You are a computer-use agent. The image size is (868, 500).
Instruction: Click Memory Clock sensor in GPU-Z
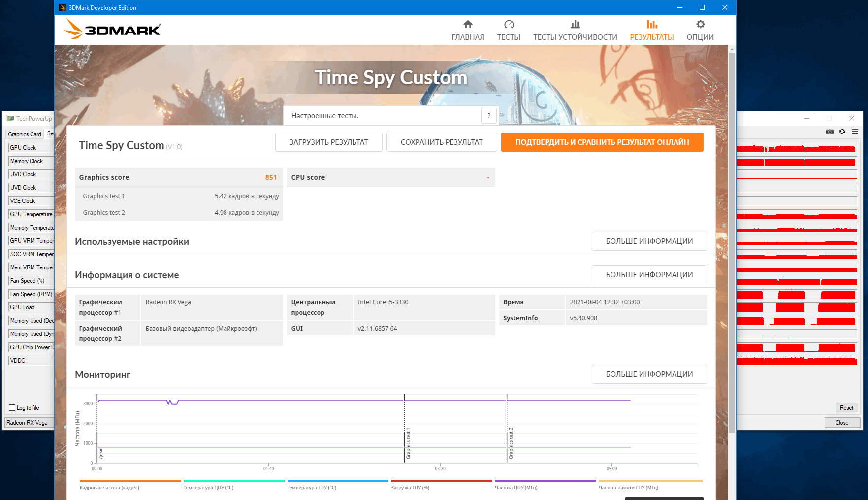point(31,161)
